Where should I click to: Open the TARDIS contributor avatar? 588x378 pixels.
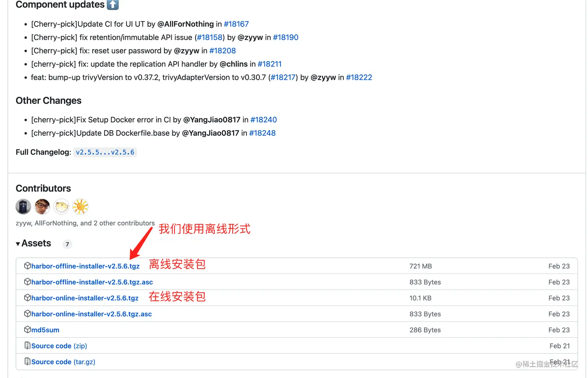coord(23,206)
